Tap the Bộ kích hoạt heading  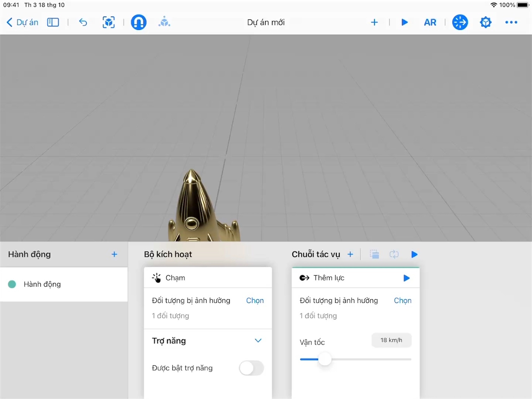pyautogui.click(x=168, y=254)
